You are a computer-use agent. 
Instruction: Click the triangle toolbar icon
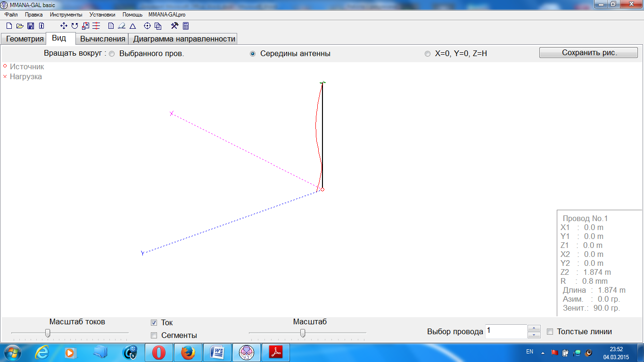pos(132,26)
